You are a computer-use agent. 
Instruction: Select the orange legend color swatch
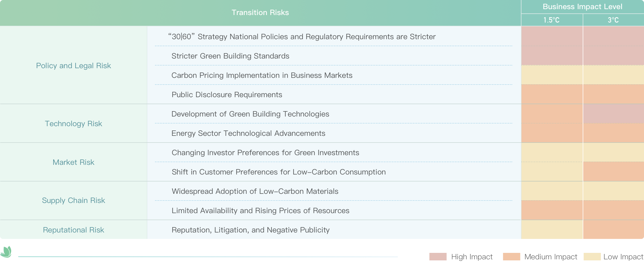coord(511,256)
